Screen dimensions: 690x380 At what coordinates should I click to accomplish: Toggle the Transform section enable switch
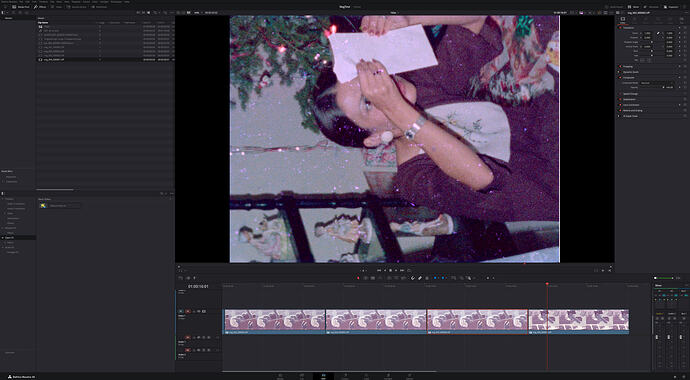point(620,28)
